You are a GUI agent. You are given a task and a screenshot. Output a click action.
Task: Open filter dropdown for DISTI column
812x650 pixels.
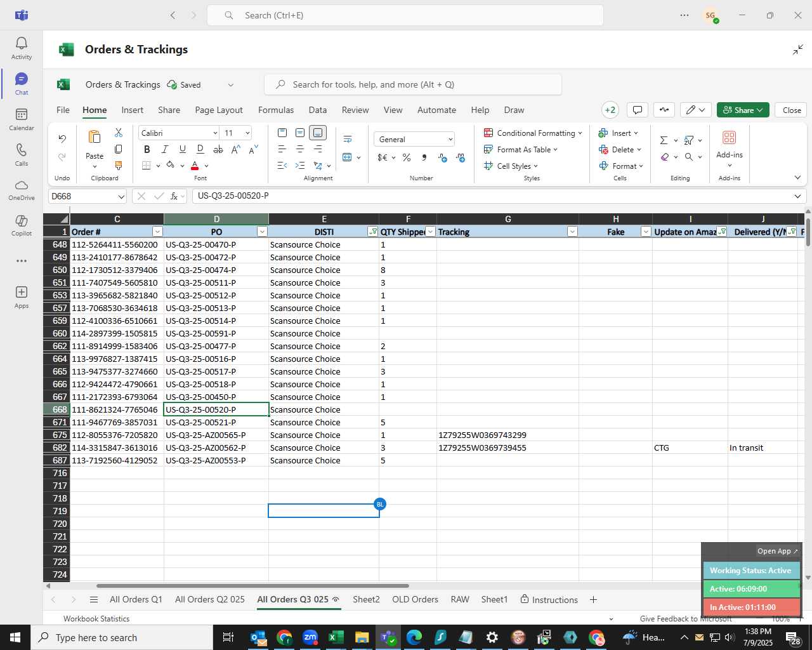(x=372, y=232)
